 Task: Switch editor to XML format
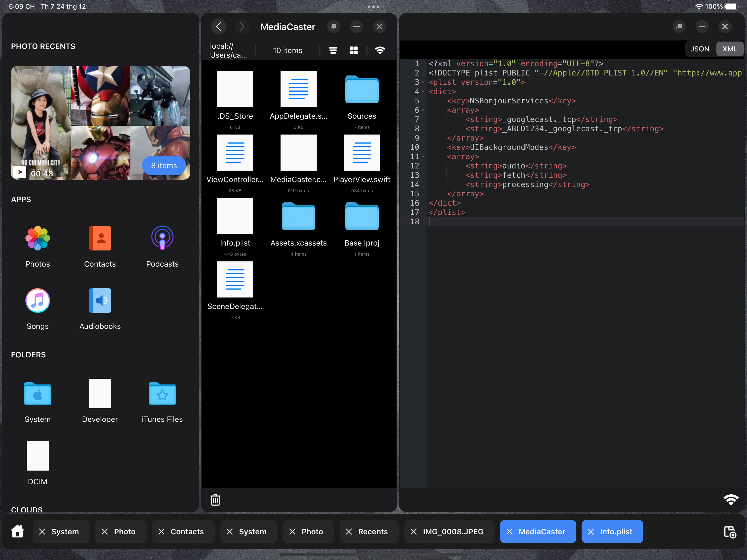click(730, 49)
